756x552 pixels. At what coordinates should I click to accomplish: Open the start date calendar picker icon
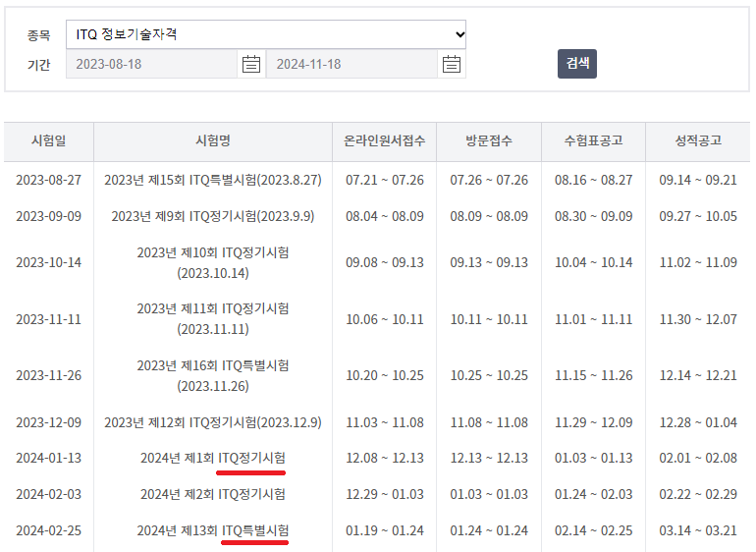[x=250, y=64]
